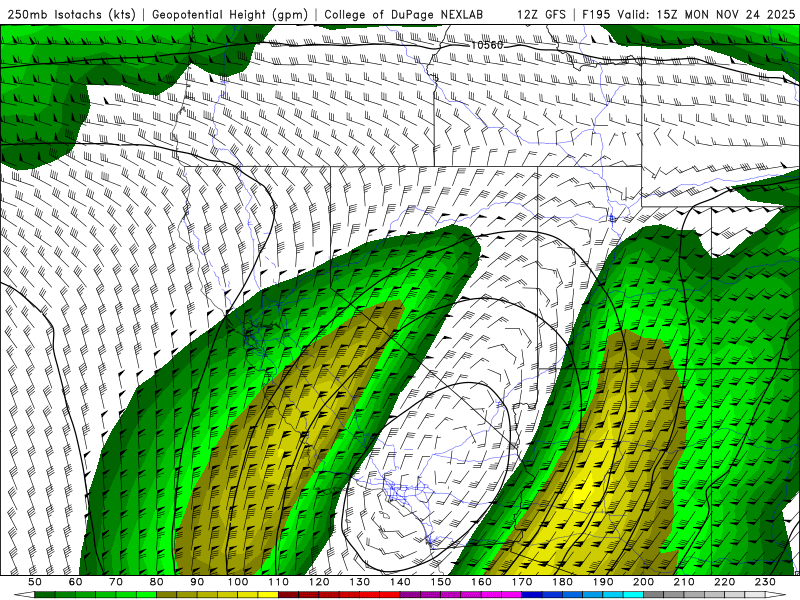Viewport: 800px width, 600px height.
Task: Click the 10560 height contour label
Action: 486,45
